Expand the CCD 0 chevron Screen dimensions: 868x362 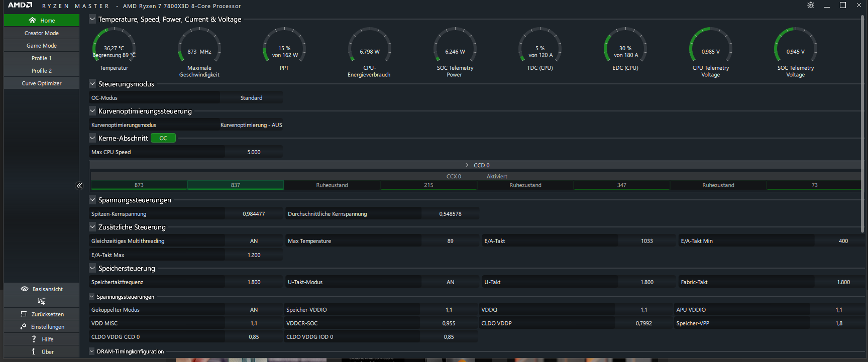click(467, 165)
